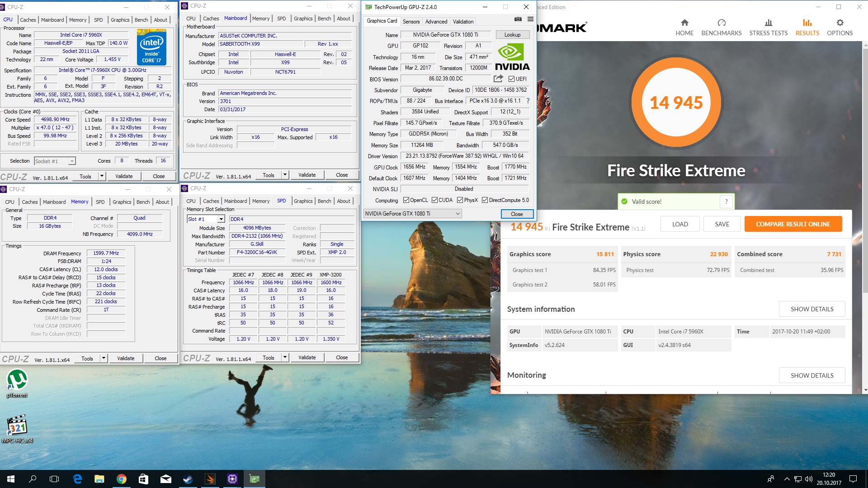The image size is (868, 488).
Task: Click LOAD button in 3DMark
Action: pyautogui.click(x=680, y=224)
